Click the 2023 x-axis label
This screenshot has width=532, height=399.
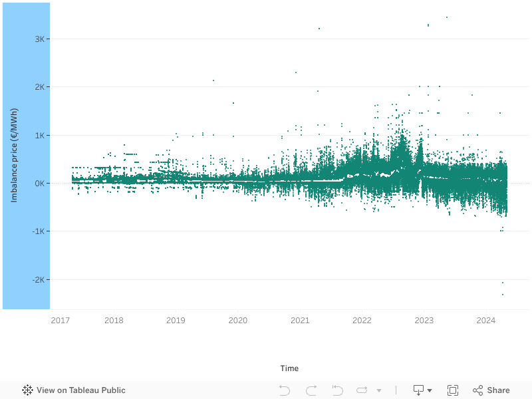coord(424,321)
